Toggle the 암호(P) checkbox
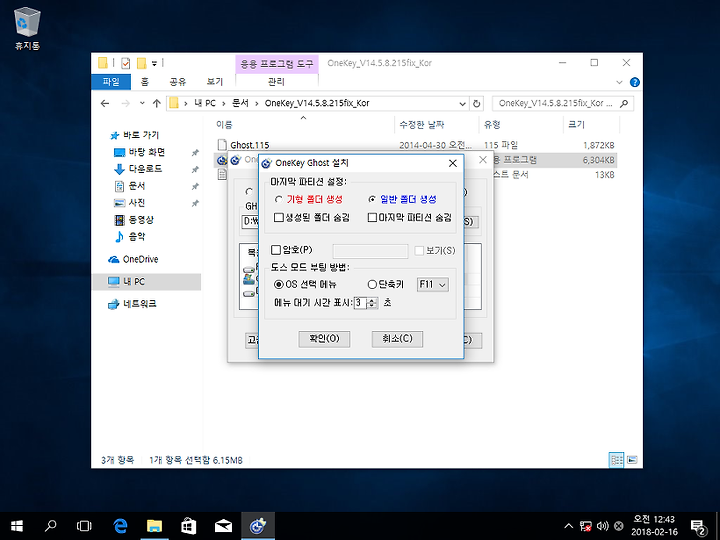This screenshot has width=720, height=540. (x=276, y=250)
